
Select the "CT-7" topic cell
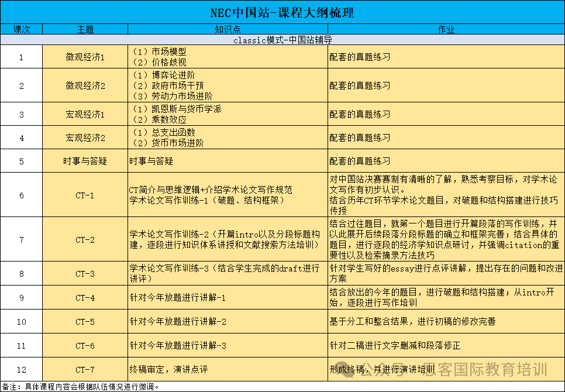point(85,369)
